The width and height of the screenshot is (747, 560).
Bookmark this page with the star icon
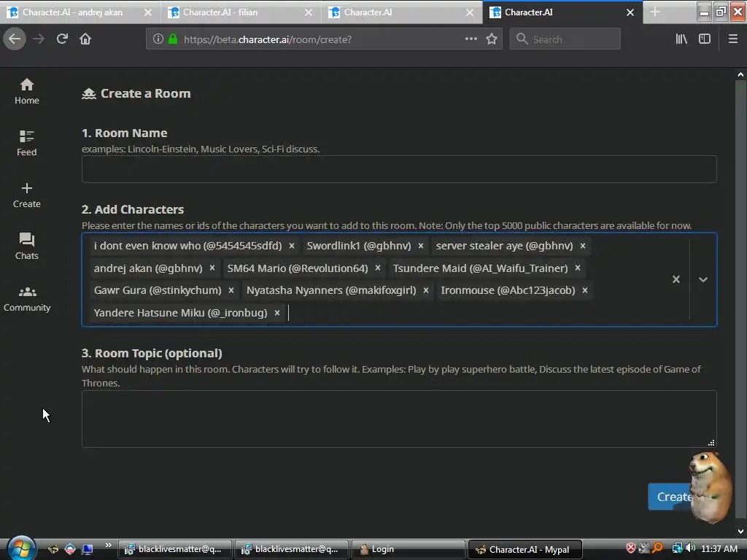click(492, 39)
